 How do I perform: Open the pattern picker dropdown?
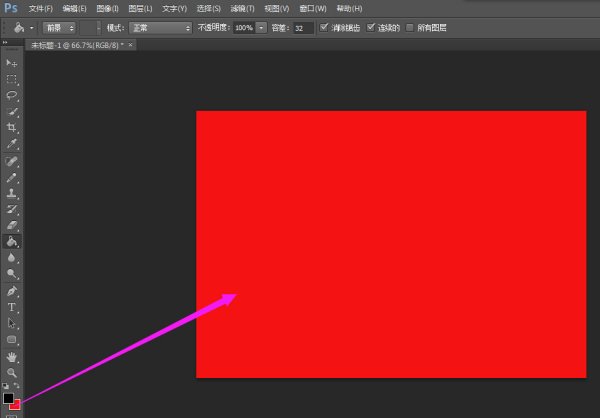tap(99, 28)
